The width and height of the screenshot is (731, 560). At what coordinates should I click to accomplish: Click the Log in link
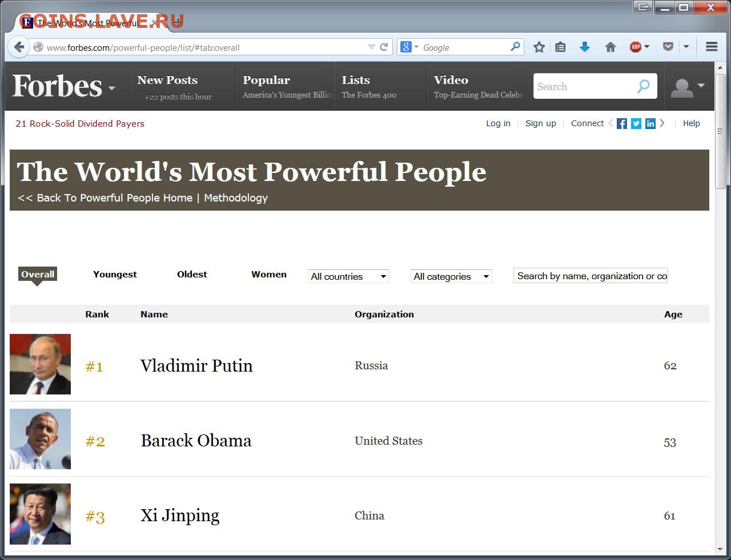[498, 123]
